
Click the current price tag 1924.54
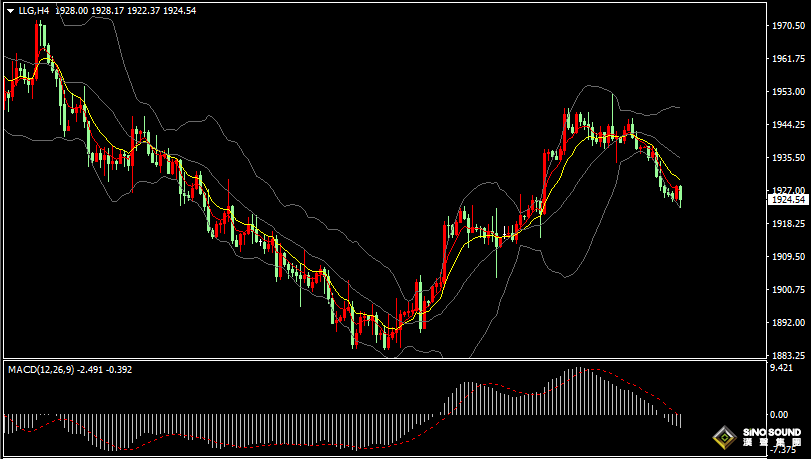(787, 200)
